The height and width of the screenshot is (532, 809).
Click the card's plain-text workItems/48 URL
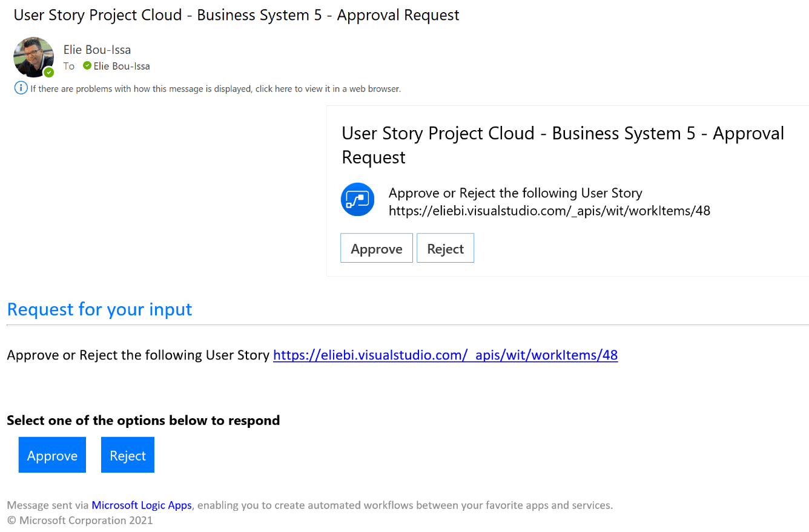coord(549,211)
